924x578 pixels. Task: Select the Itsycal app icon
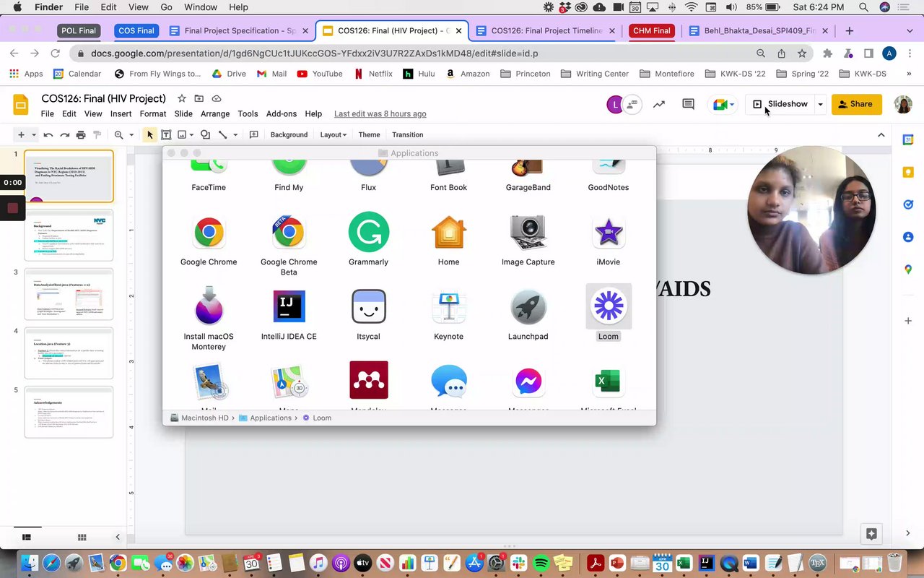368,306
